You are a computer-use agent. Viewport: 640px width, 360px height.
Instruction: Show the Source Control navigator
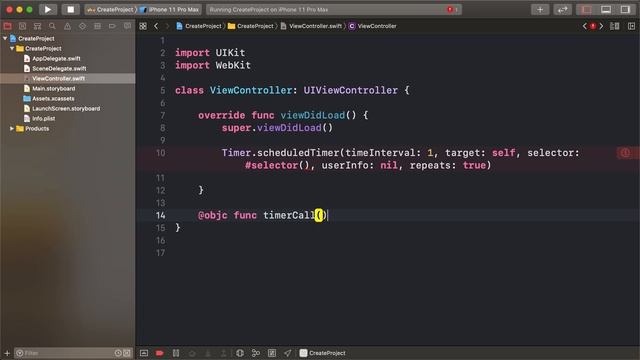pos(22,26)
